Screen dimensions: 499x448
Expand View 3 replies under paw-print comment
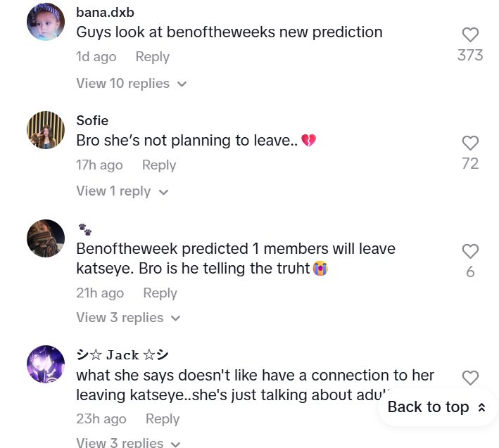[x=128, y=317]
